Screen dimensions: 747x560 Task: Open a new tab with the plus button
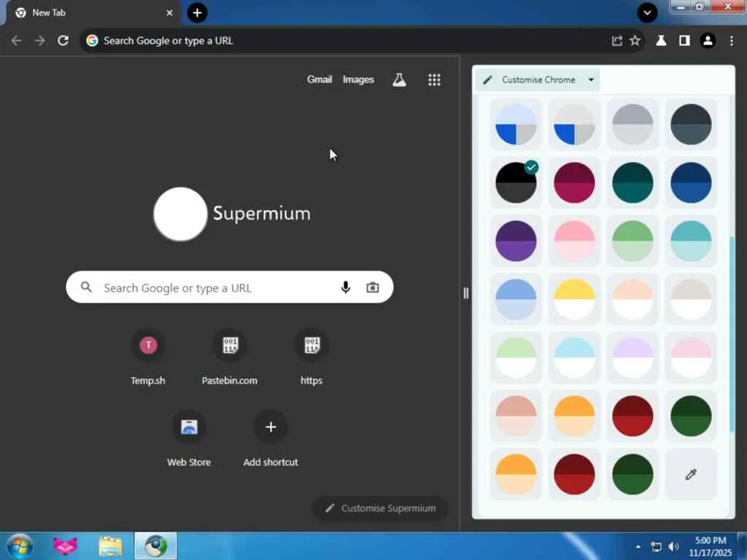coord(197,13)
